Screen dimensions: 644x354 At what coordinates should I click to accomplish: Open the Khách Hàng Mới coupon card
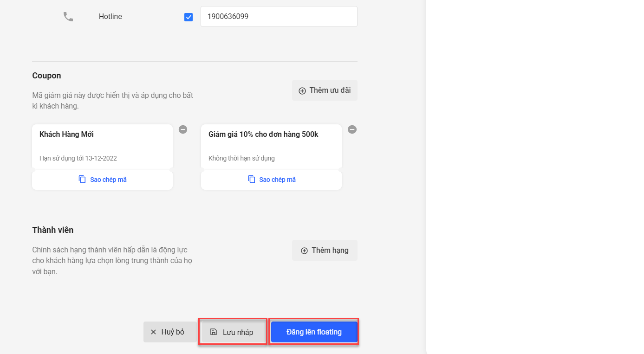click(x=102, y=146)
